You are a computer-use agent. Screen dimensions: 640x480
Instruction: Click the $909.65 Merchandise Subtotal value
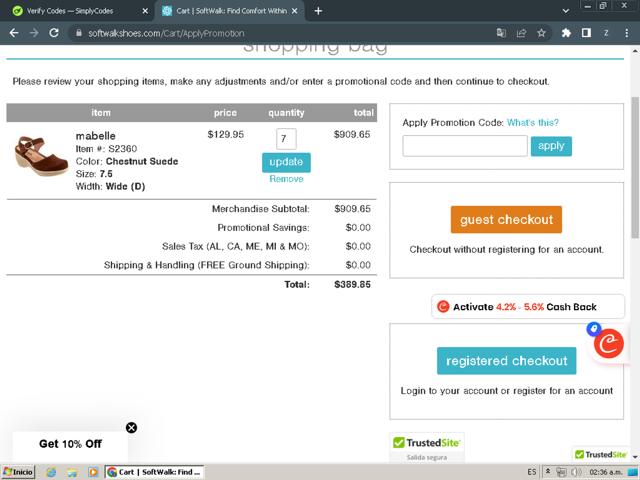point(352,209)
